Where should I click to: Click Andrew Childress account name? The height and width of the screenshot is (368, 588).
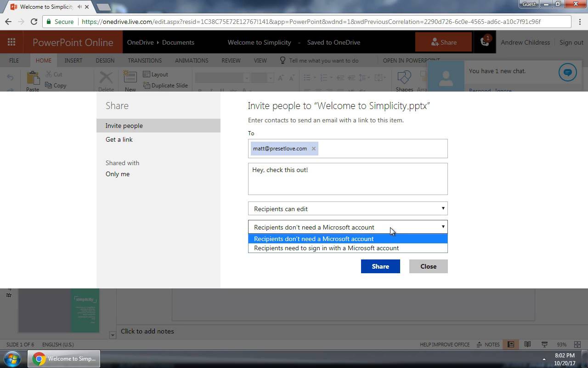click(x=525, y=42)
